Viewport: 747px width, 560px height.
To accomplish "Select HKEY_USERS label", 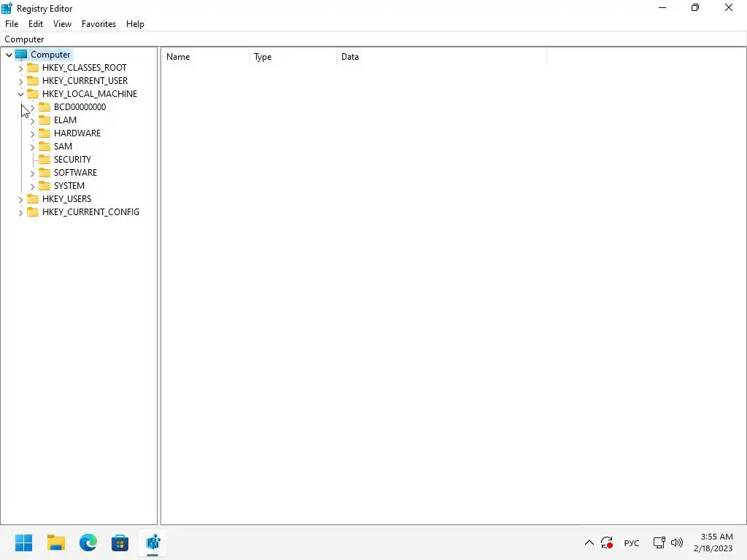I will (66, 199).
